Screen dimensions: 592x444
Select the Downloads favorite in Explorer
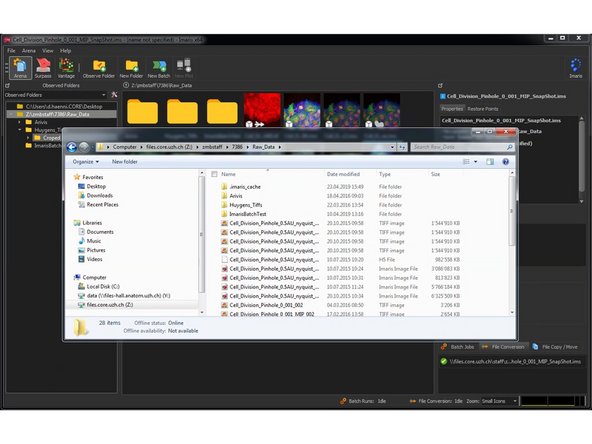(96, 196)
